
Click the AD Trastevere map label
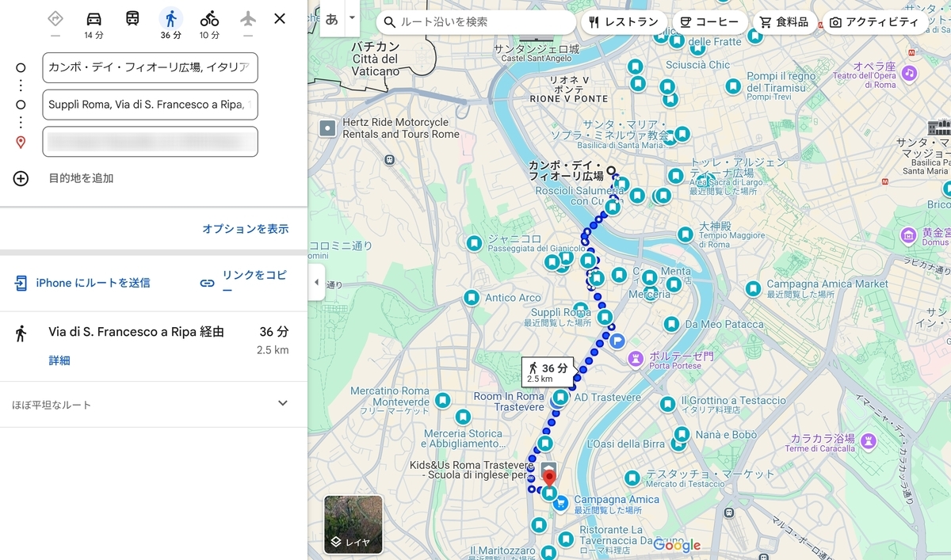tap(607, 397)
